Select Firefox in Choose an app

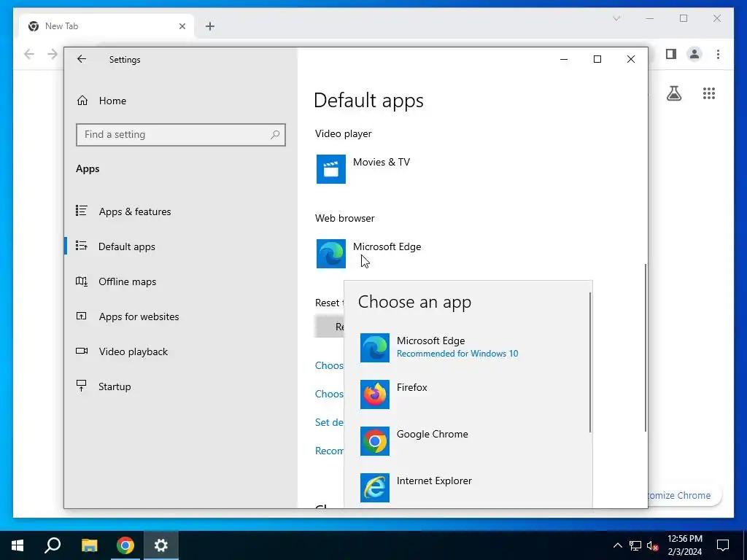(x=468, y=394)
